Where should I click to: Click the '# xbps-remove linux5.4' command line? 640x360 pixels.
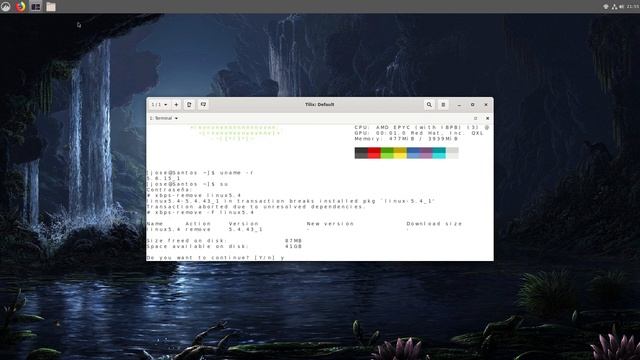tap(194, 196)
